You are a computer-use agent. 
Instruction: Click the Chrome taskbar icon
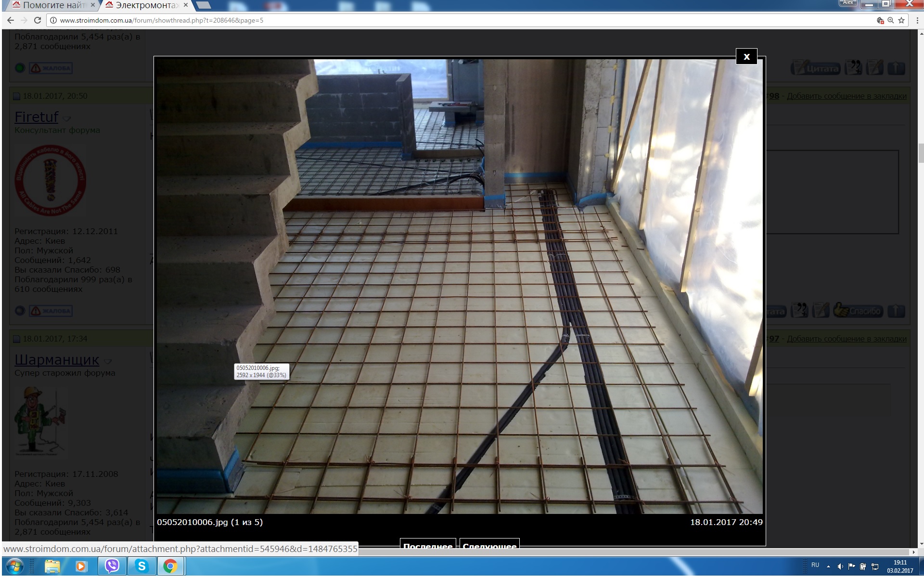coord(170,566)
